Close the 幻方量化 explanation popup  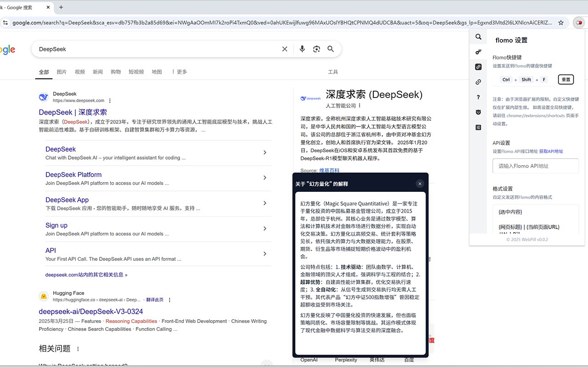tap(419, 184)
